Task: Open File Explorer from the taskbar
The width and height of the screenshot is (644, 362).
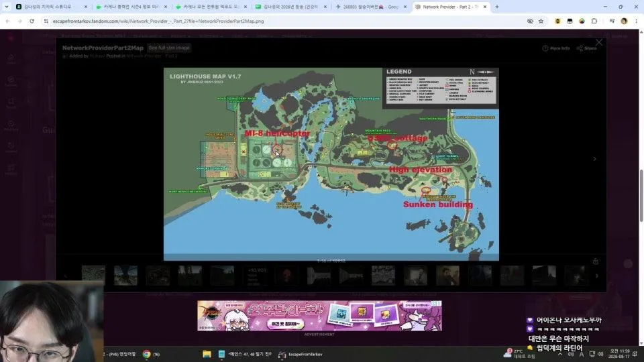Action: pos(207,354)
